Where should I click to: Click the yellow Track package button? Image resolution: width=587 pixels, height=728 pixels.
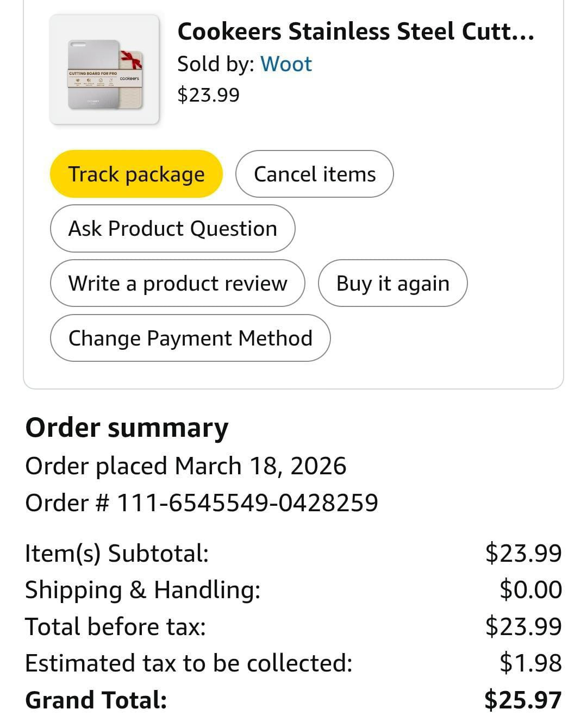[136, 174]
